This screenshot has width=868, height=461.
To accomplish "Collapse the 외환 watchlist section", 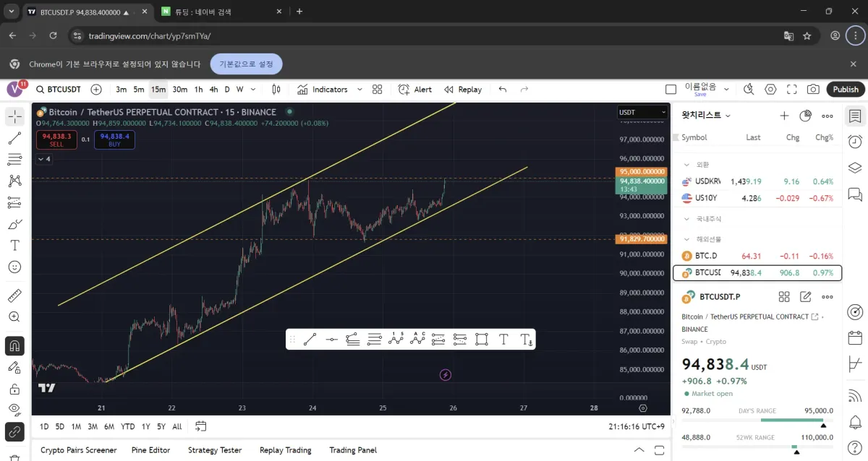I will click(x=686, y=165).
